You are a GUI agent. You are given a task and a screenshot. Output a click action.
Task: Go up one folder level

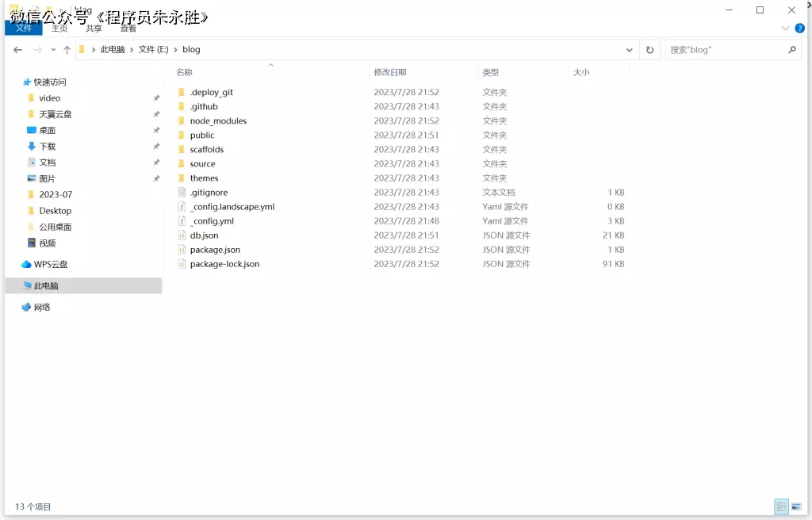67,50
